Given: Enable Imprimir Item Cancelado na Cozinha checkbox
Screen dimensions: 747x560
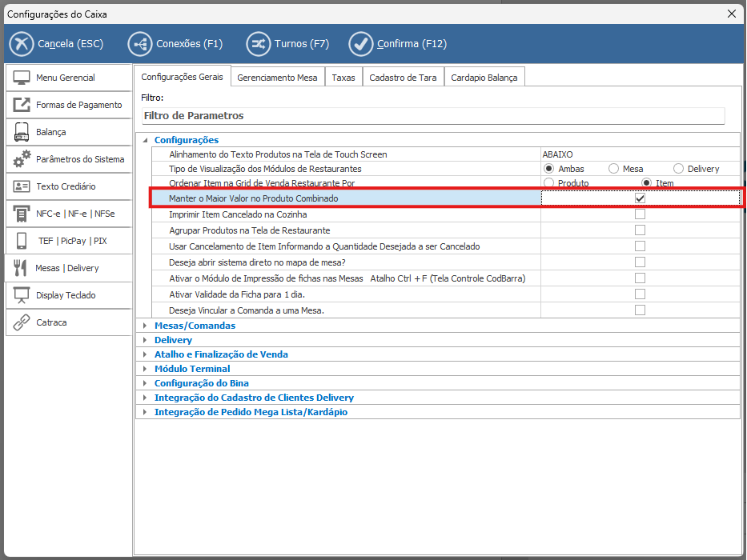Looking at the screenshot, I should tap(640, 214).
